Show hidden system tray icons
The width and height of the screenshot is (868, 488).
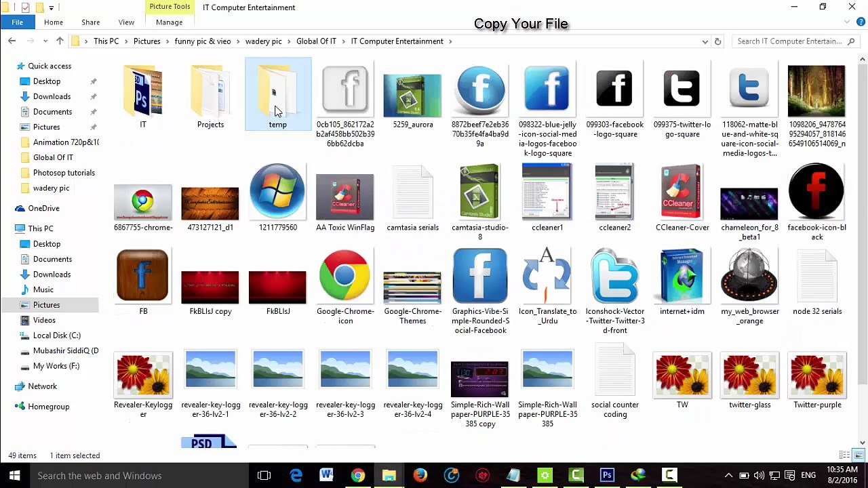click(x=728, y=476)
